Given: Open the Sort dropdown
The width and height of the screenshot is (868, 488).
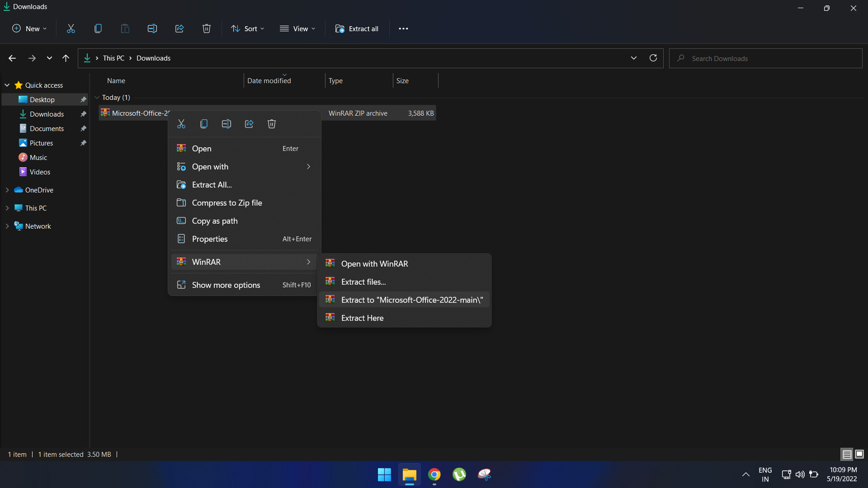Looking at the screenshot, I should pos(248,28).
